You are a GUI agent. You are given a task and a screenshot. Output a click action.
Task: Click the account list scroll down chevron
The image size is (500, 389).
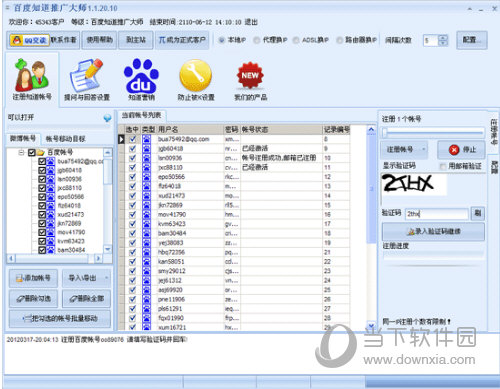tap(371, 325)
